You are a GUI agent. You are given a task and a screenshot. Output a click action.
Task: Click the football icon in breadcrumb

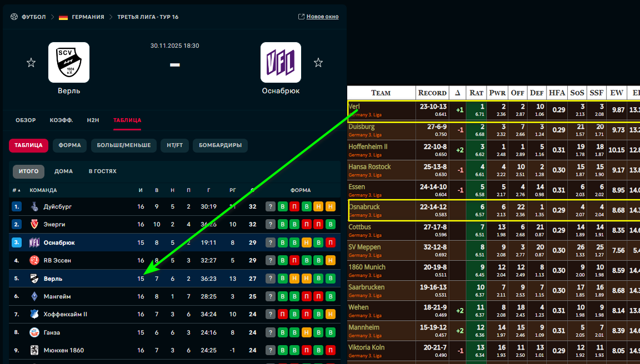click(14, 17)
